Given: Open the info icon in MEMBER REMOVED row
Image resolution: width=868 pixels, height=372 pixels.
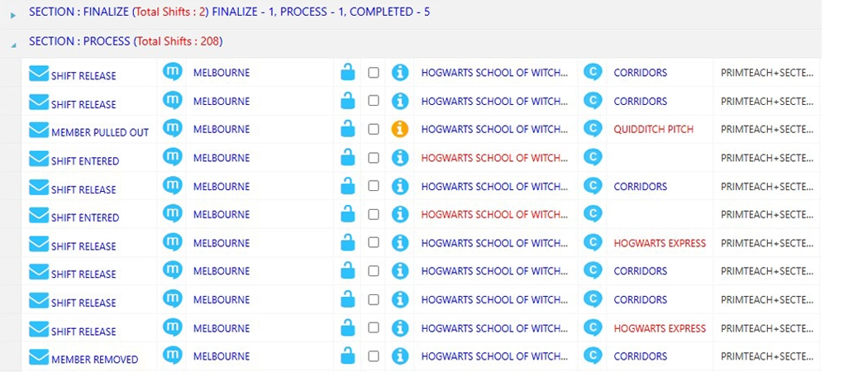Looking at the screenshot, I should point(399,356).
